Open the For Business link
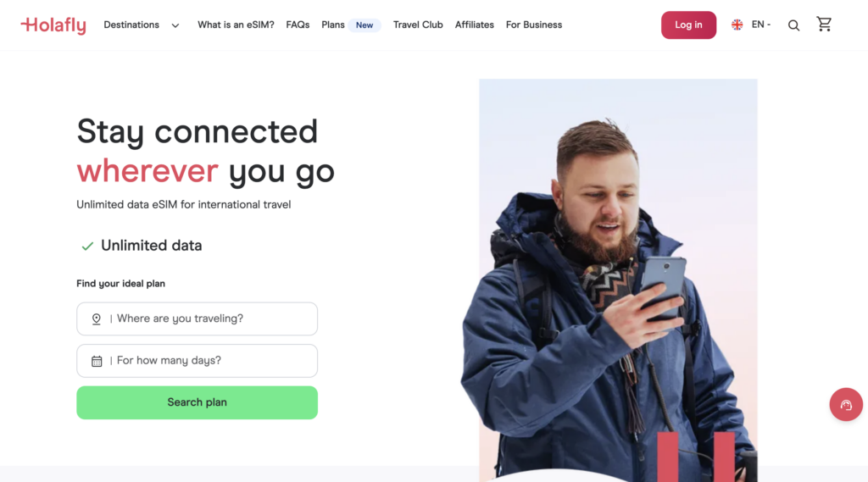The width and height of the screenshot is (868, 482). tap(534, 25)
